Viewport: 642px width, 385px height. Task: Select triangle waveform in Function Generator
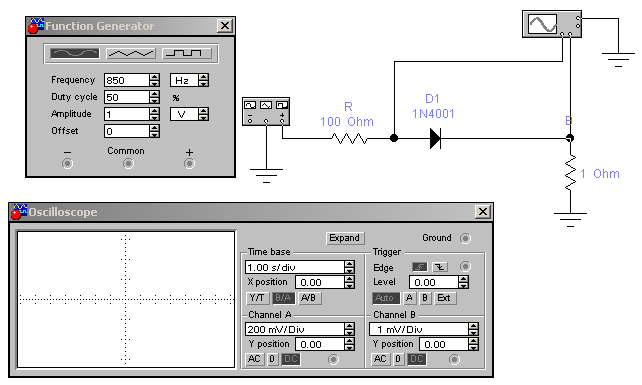pos(131,53)
